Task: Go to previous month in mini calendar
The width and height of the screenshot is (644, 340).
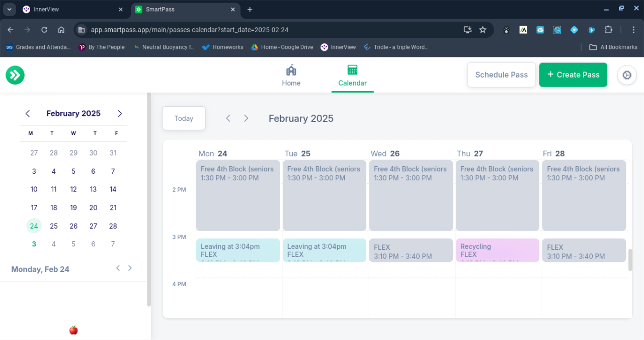Action: (x=28, y=114)
